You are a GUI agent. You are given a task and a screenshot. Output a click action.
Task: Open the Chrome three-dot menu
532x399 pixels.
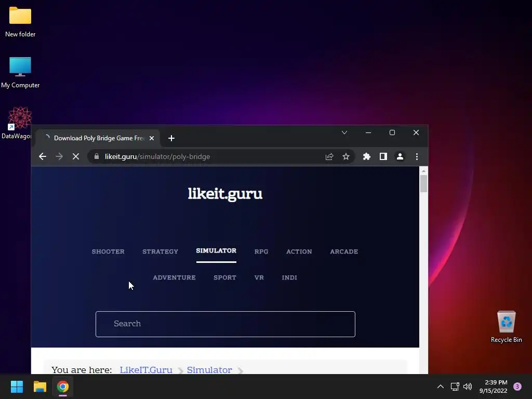(x=417, y=156)
